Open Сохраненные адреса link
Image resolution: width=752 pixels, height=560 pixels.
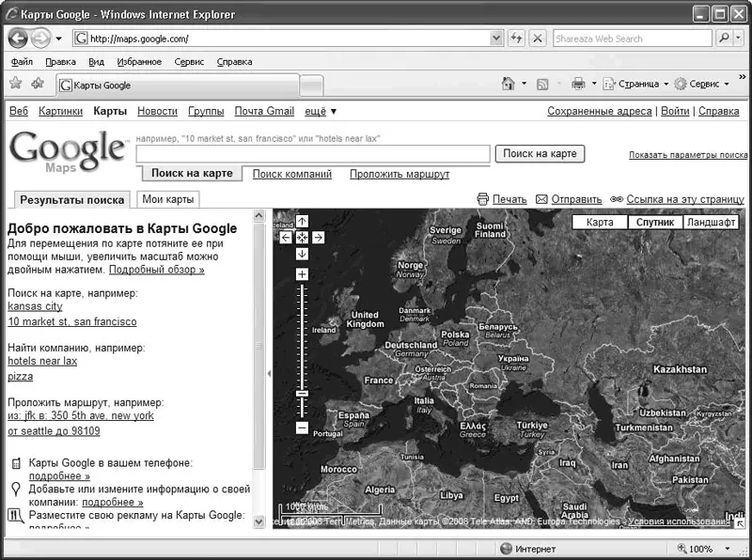[600, 111]
